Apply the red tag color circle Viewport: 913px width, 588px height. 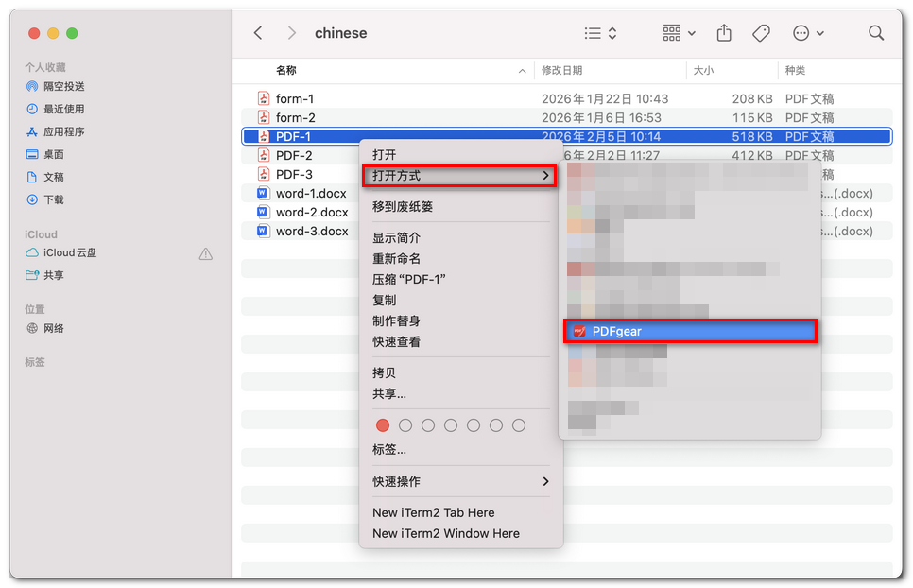[x=383, y=425]
